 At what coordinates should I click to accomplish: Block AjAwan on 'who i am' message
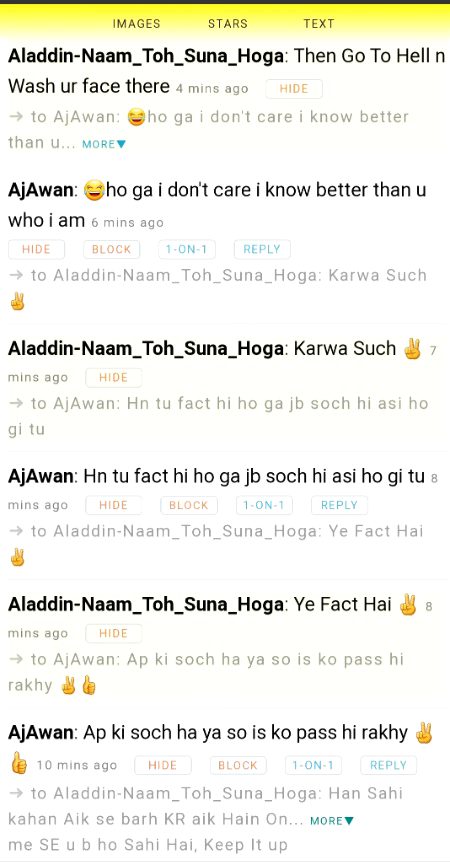(111, 249)
